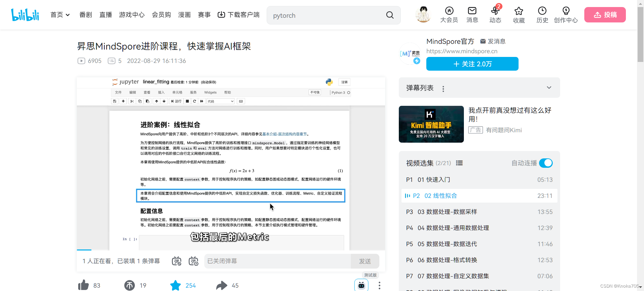Open 弹幕列表 three-dot options
Viewport: 644px width, 291px height.
click(443, 89)
